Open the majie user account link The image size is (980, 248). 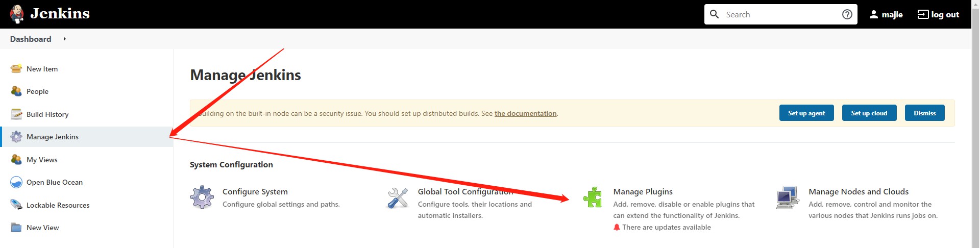[892, 15]
